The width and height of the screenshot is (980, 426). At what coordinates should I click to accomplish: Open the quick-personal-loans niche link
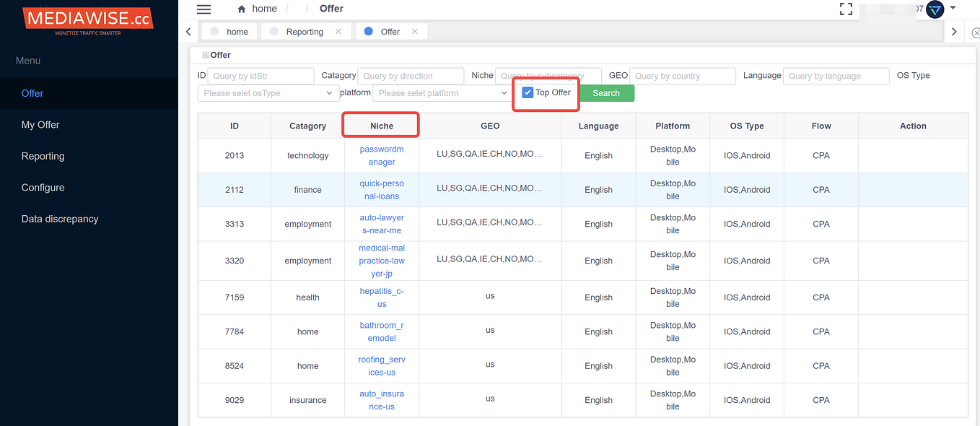pos(382,190)
